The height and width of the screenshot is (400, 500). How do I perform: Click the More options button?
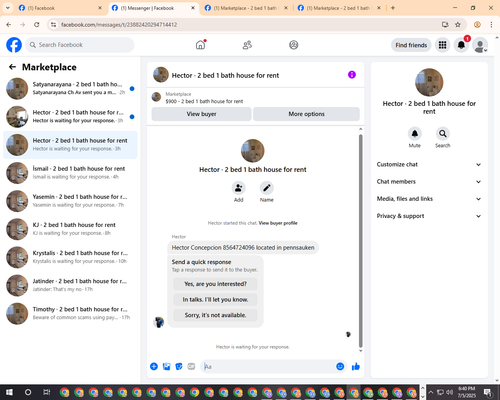pos(306,114)
